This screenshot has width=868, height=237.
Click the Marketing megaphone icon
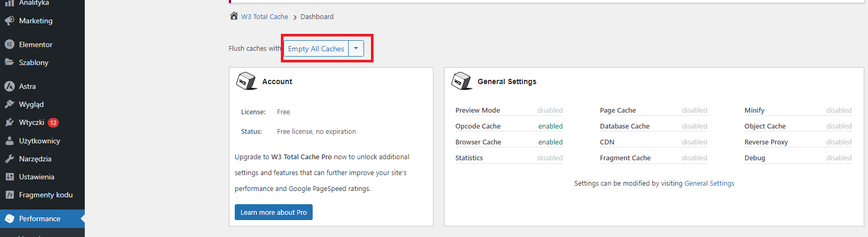click(x=10, y=21)
